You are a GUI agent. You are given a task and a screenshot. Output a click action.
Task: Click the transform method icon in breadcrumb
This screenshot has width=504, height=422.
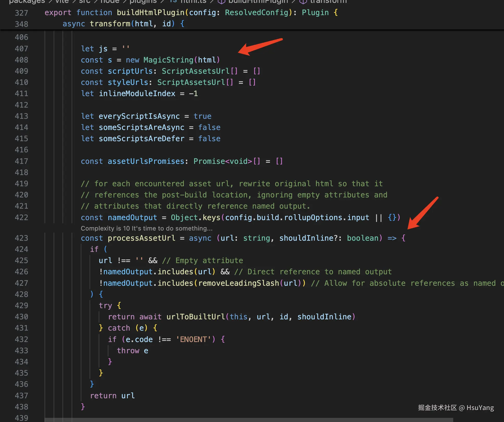[303, 2]
